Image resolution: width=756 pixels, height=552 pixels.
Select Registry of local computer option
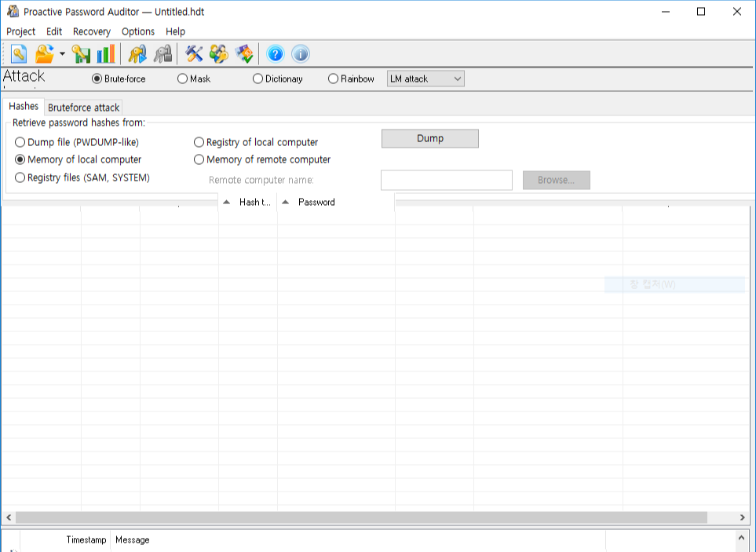(x=256, y=142)
